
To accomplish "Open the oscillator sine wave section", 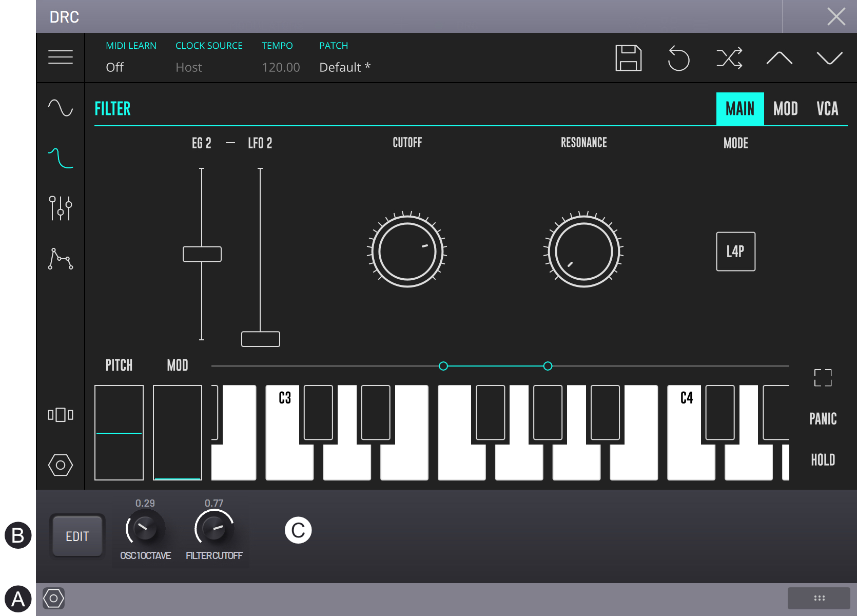I will tap(61, 108).
